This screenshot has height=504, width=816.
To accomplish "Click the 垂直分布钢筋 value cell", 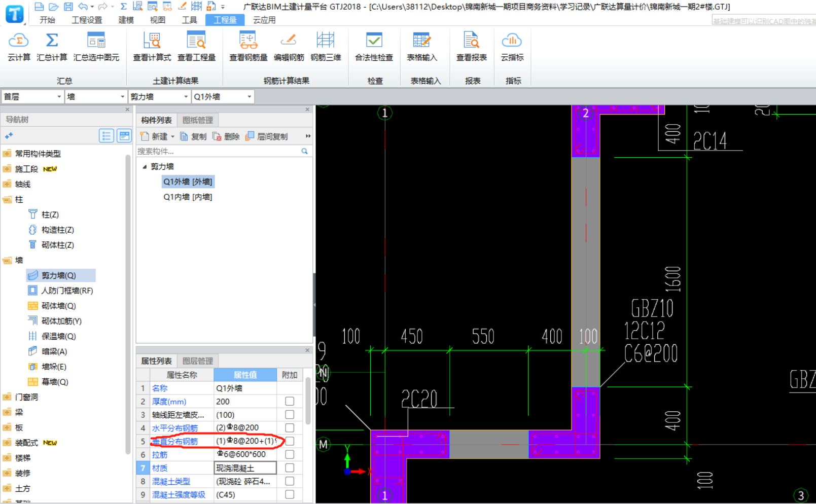I will (245, 441).
